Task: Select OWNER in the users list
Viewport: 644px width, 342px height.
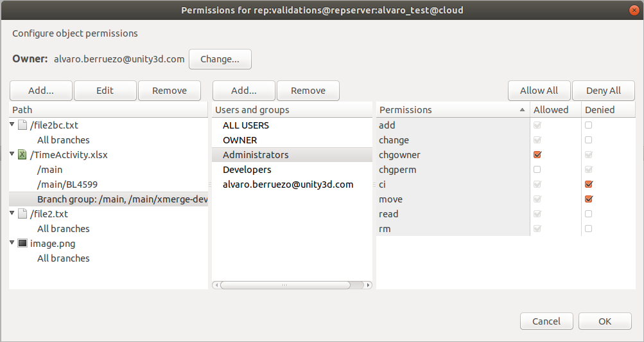Action: pos(292,139)
